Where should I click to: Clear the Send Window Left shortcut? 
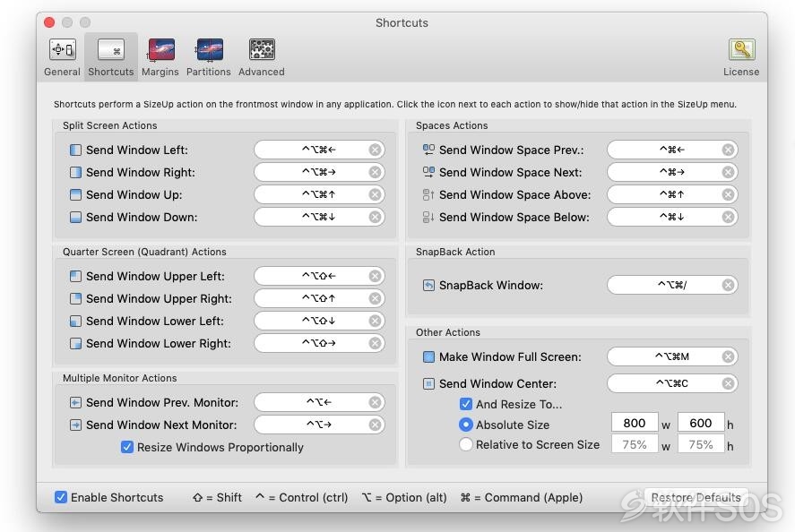point(375,150)
